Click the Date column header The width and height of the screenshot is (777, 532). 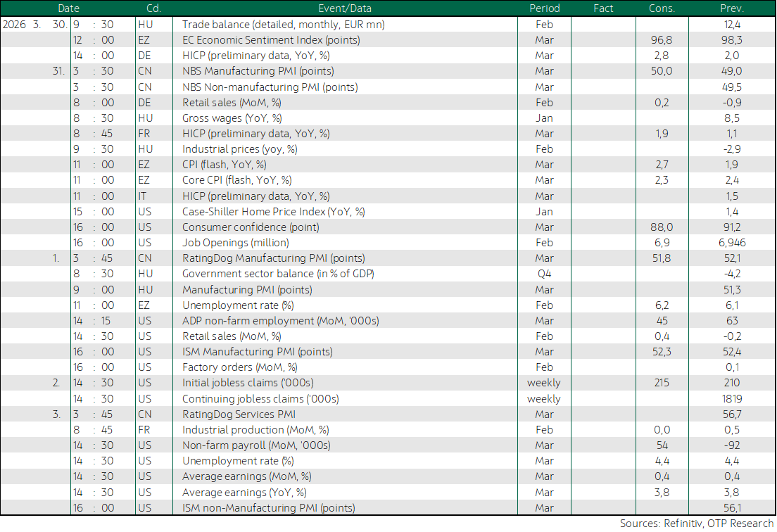(68, 8)
